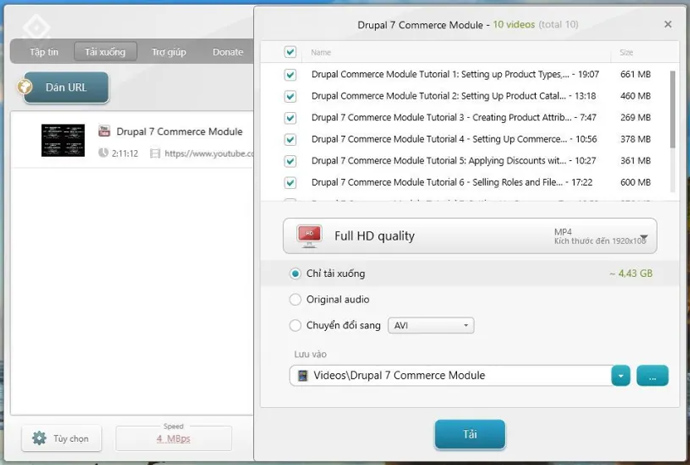Click the video list vertical scrollbar

(672, 109)
